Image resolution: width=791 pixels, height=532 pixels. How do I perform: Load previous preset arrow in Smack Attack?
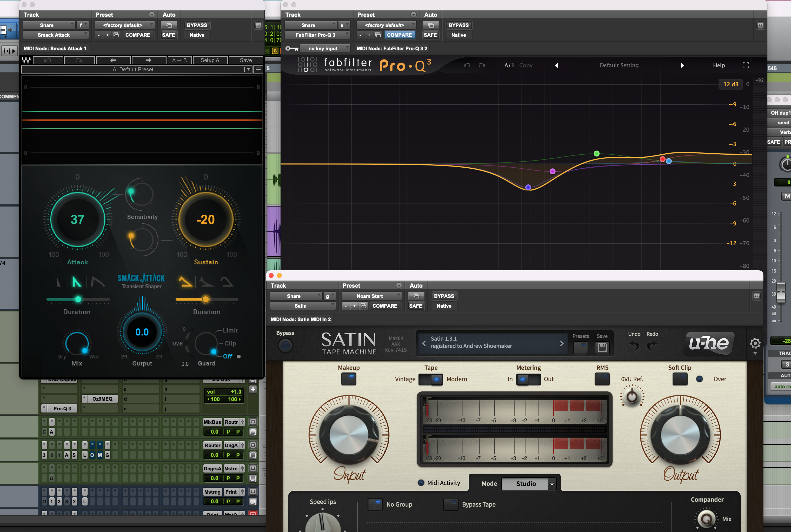click(x=113, y=60)
